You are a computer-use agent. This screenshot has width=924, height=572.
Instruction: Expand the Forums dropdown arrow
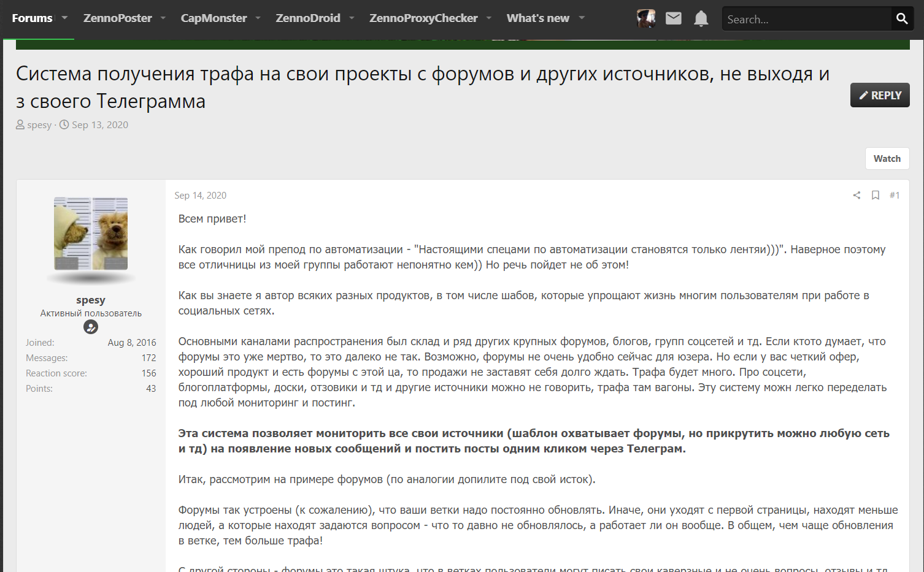pyautogui.click(x=64, y=18)
